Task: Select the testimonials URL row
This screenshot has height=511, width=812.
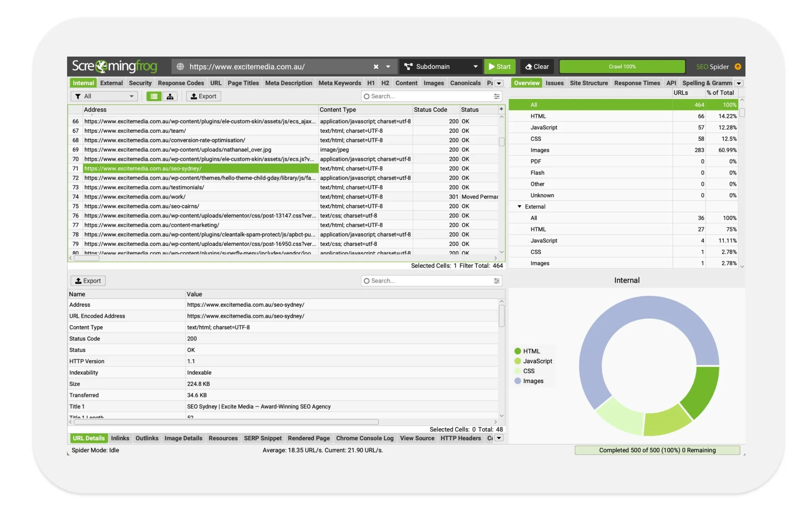Action: [200, 188]
